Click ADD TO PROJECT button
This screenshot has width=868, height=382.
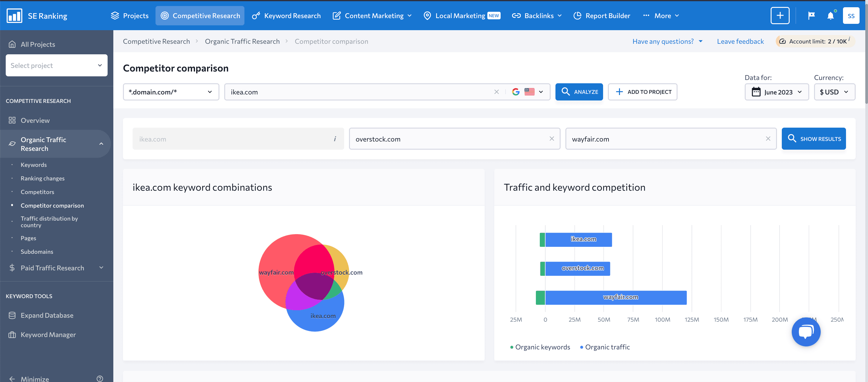coord(642,92)
